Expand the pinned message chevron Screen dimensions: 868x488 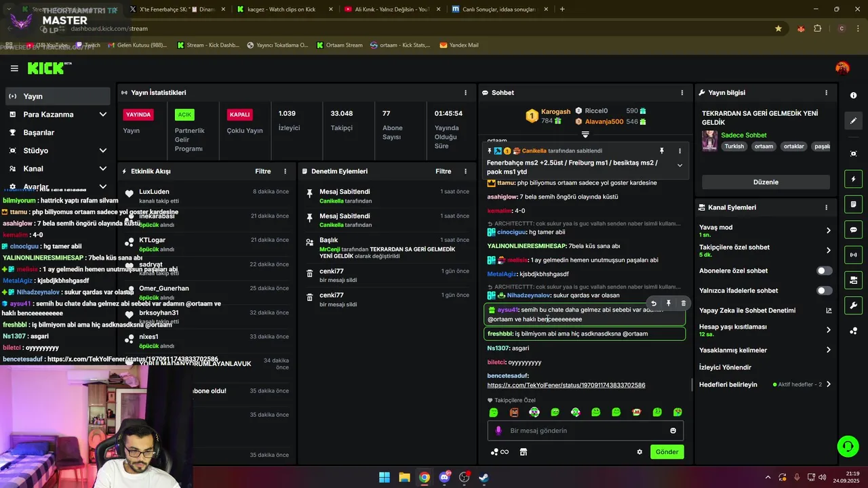click(679, 165)
